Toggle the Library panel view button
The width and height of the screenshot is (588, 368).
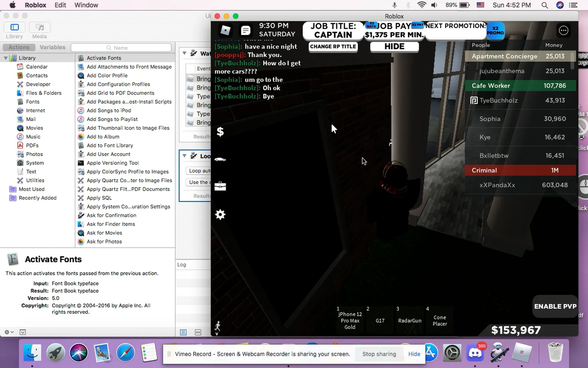[x=14, y=27]
